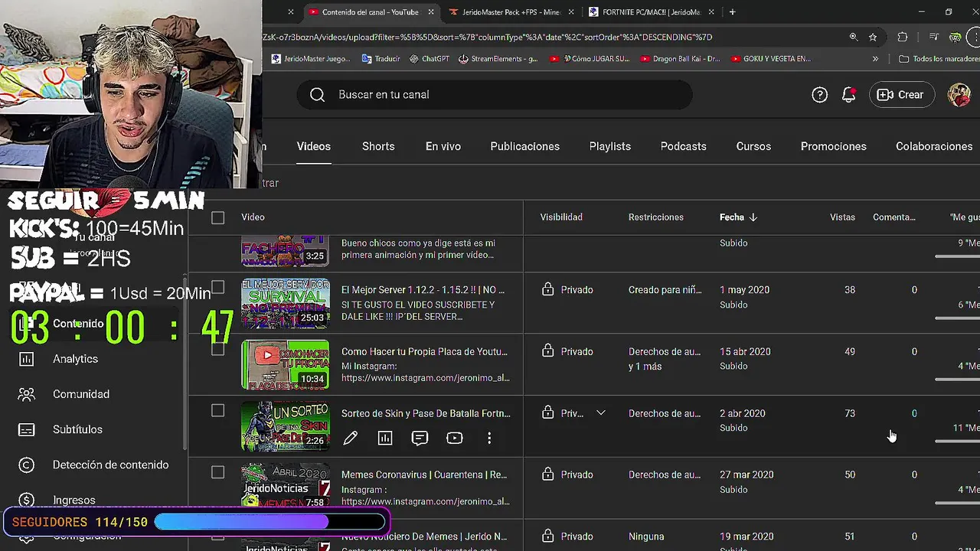Toggle the select-all checkbox in table header
980x551 pixels.
pos(217,217)
